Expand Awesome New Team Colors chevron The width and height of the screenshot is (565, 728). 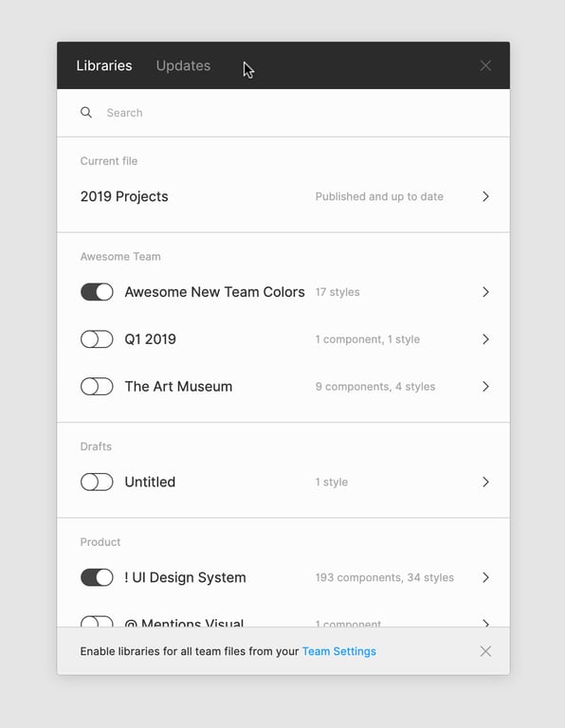pyautogui.click(x=485, y=292)
